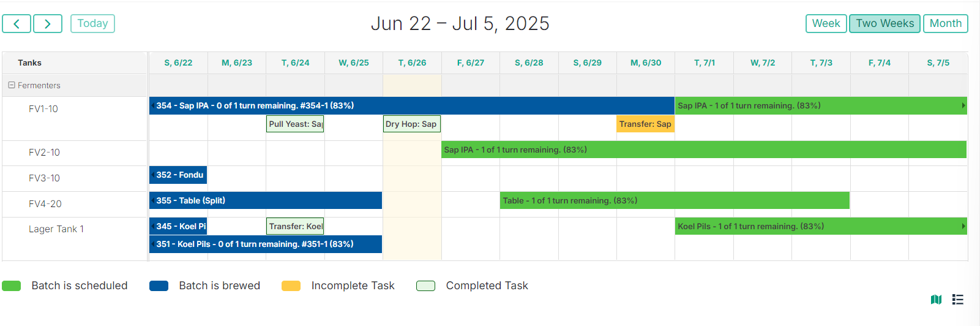This screenshot has width=980, height=326.
Task: Select the Month view
Action: (x=946, y=23)
